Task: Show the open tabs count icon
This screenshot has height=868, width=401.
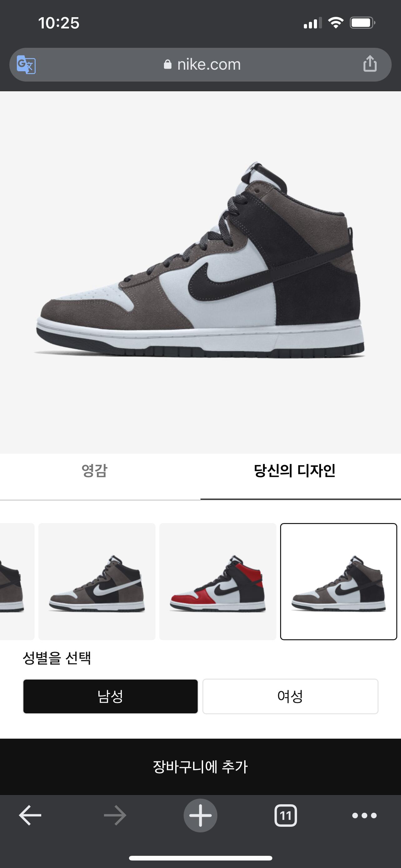Action: pos(285,816)
